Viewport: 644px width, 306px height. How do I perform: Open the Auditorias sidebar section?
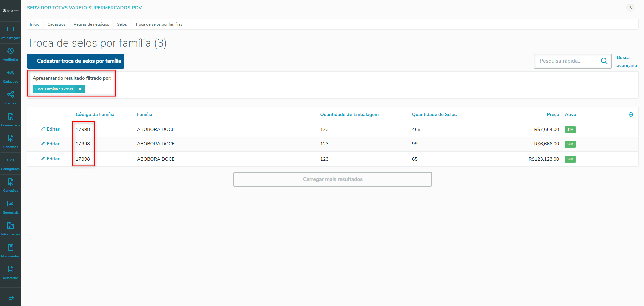pos(11,55)
